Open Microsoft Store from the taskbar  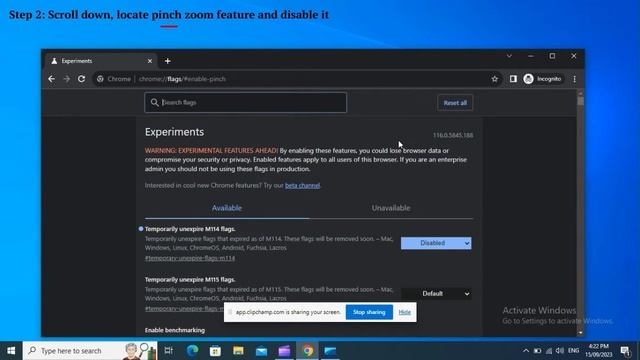(215, 351)
